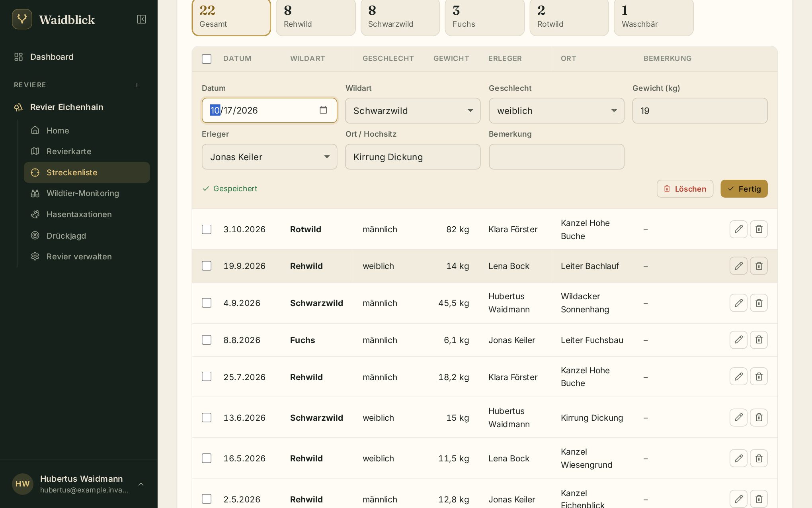Viewport: 812px width, 508px height.
Task: Edit the Rehwild 19.9.2026 entry
Action: [738, 266]
